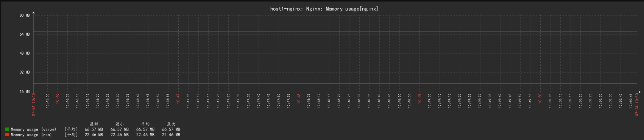The width and height of the screenshot is (644, 140).
Task: Click the 16 MB y-axis label
Action: tap(25, 91)
